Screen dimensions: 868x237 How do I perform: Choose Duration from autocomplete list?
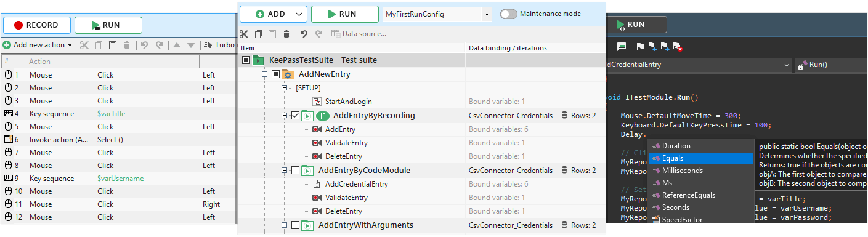click(x=700, y=146)
